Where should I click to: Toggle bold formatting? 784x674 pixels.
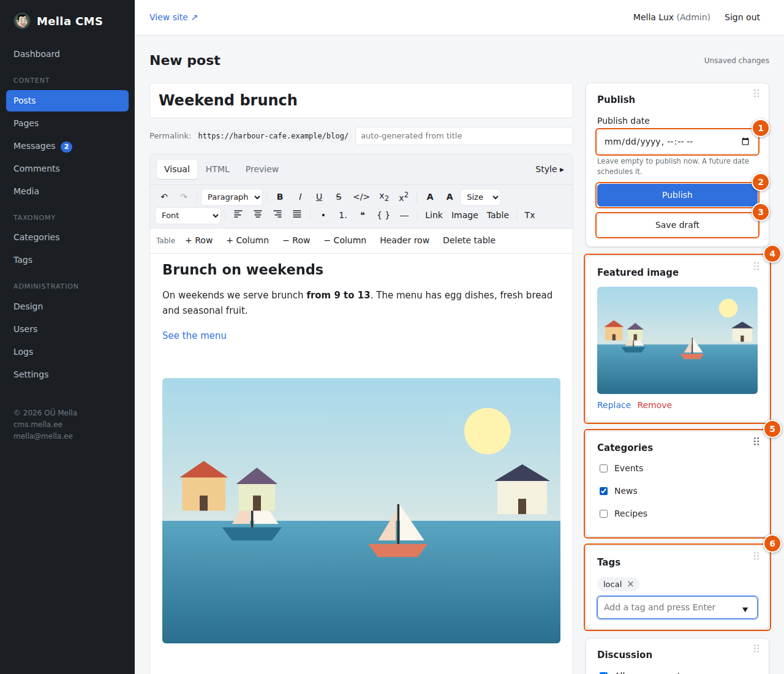pos(280,197)
